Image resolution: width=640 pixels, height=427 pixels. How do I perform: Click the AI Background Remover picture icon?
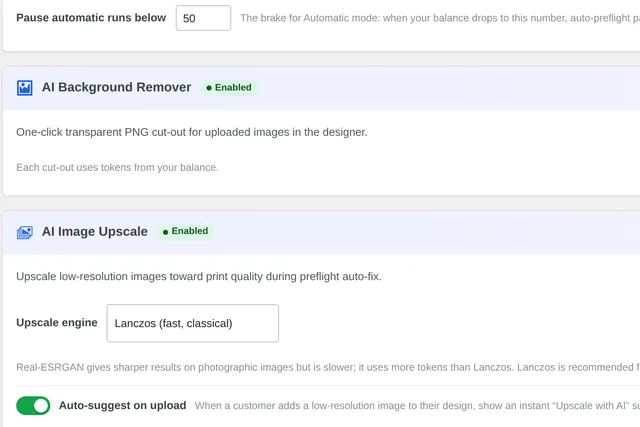pyautogui.click(x=24, y=88)
